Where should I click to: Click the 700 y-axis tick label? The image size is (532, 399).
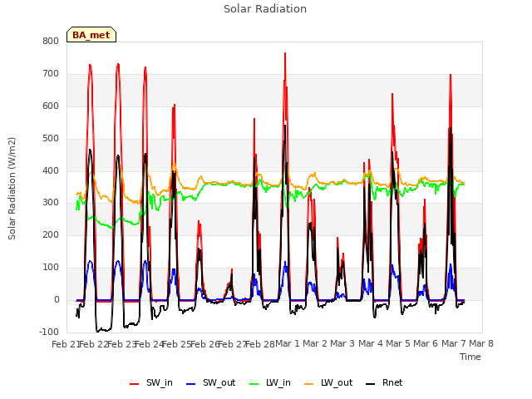(x=51, y=73)
